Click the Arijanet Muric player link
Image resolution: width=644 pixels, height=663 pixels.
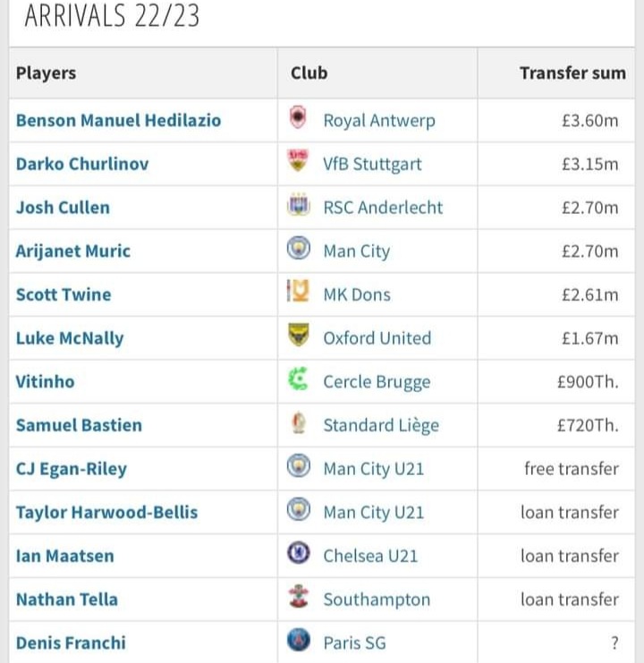(73, 251)
